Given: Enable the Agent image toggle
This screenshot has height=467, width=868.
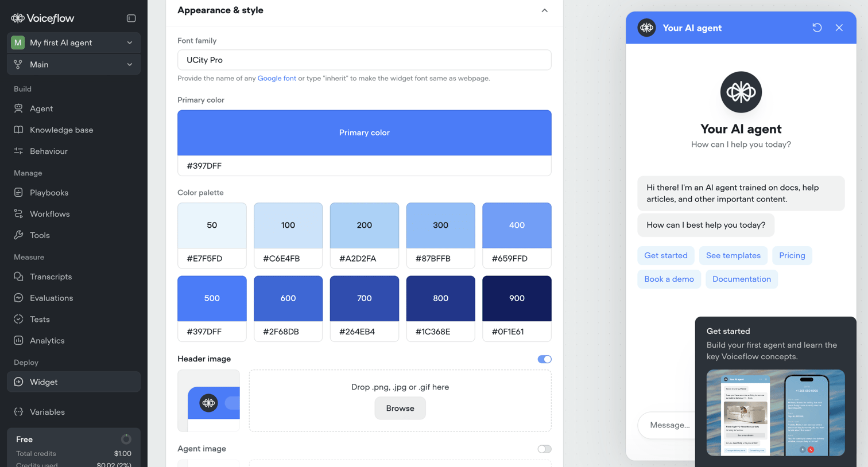Looking at the screenshot, I should coord(544,449).
